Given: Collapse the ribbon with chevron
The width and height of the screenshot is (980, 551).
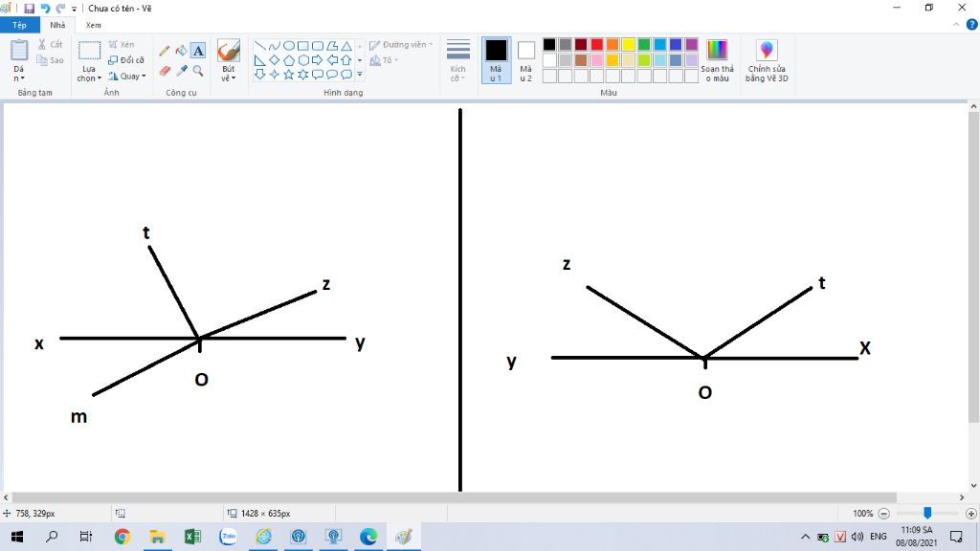Looking at the screenshot, I should tap(956, 25).
